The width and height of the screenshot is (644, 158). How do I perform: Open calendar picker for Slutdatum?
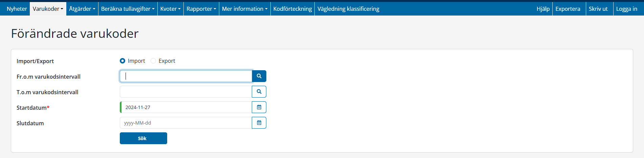tap(259, 123)
